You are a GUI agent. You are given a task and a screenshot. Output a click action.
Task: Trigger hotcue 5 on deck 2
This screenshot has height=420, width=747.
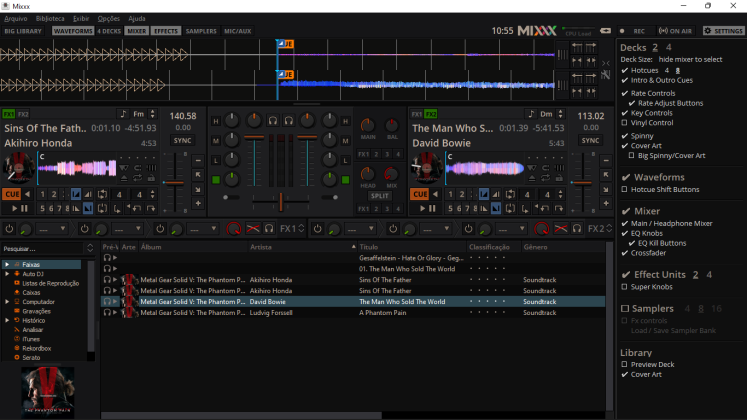450,208
